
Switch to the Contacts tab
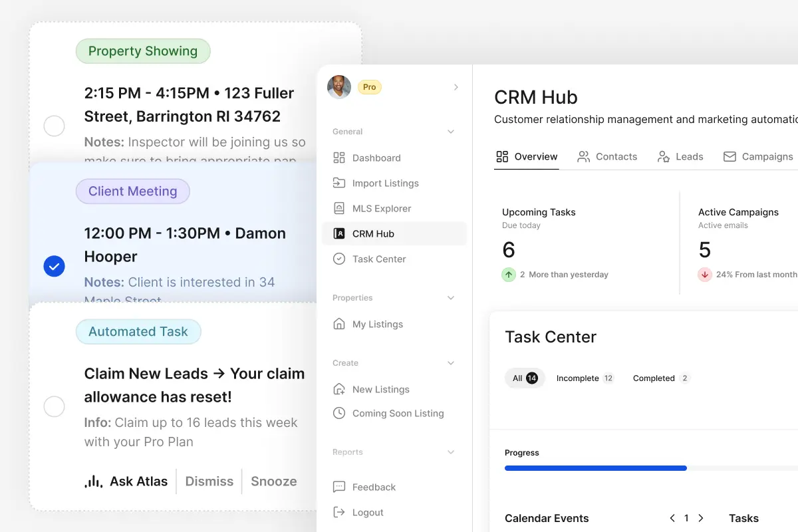pyautogui.click(x=607, y=156)
